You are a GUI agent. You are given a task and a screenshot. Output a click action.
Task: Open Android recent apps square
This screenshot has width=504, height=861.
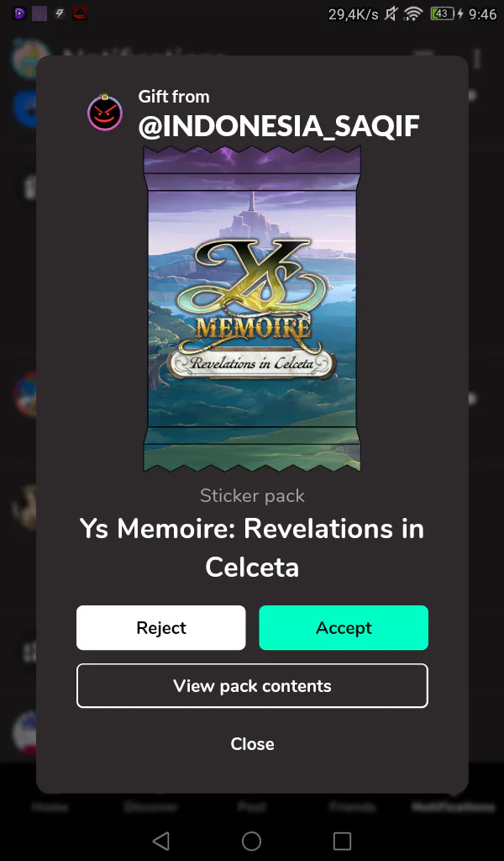342,841
